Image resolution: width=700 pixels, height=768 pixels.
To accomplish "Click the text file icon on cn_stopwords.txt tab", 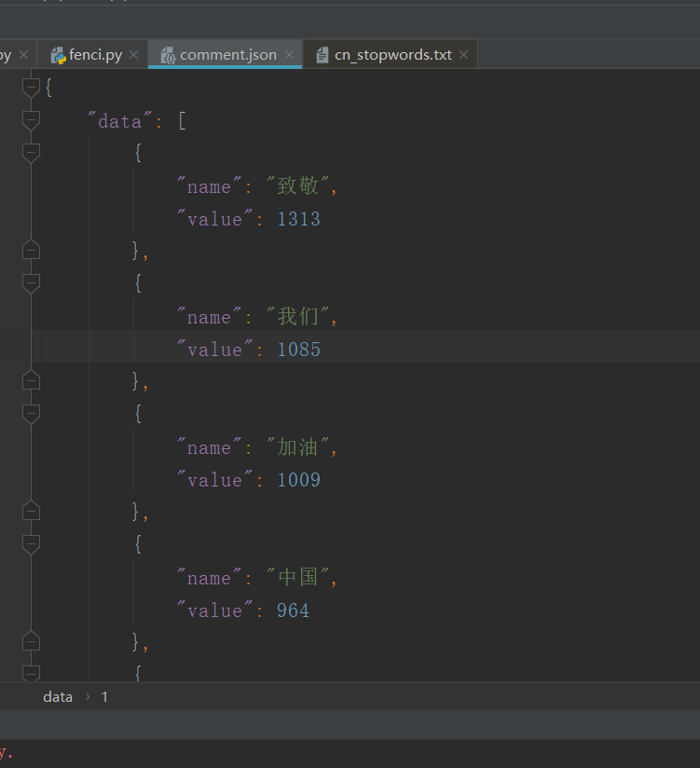I will pos(323,55).
